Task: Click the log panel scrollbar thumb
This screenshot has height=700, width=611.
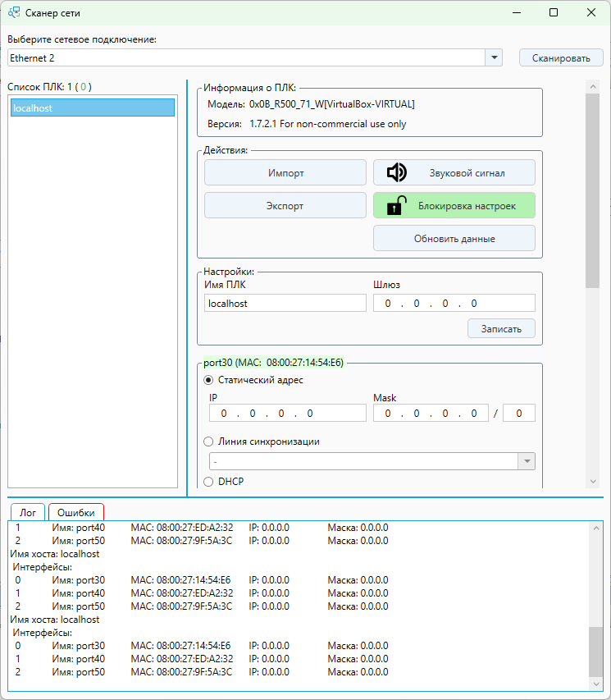Action: pyautogui.click(x=595, y=652)
